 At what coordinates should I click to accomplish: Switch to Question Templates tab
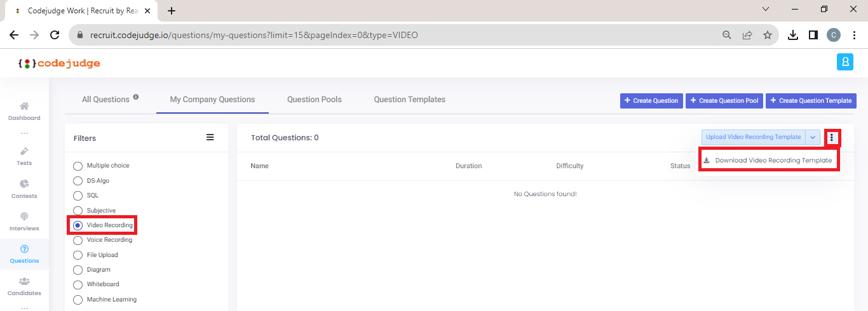pyautogui.click(x=409, y=100)
